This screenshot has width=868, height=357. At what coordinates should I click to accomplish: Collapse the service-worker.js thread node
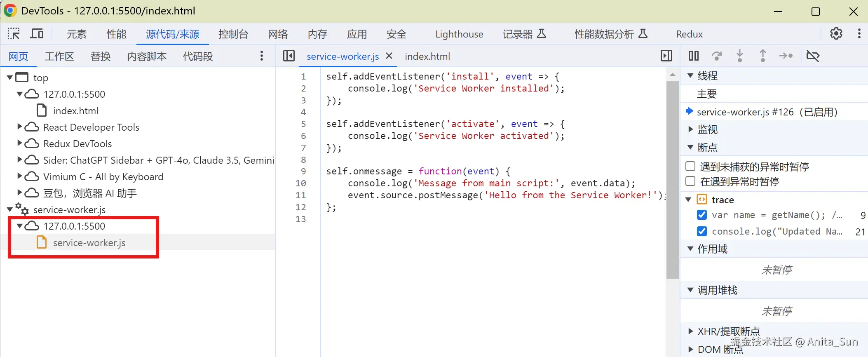pos(10,209)
